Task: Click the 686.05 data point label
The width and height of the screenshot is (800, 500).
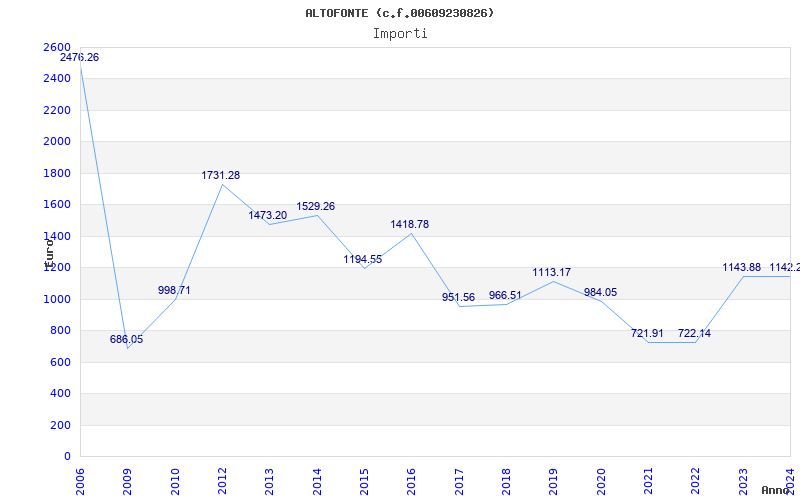Action: point(126,340)
